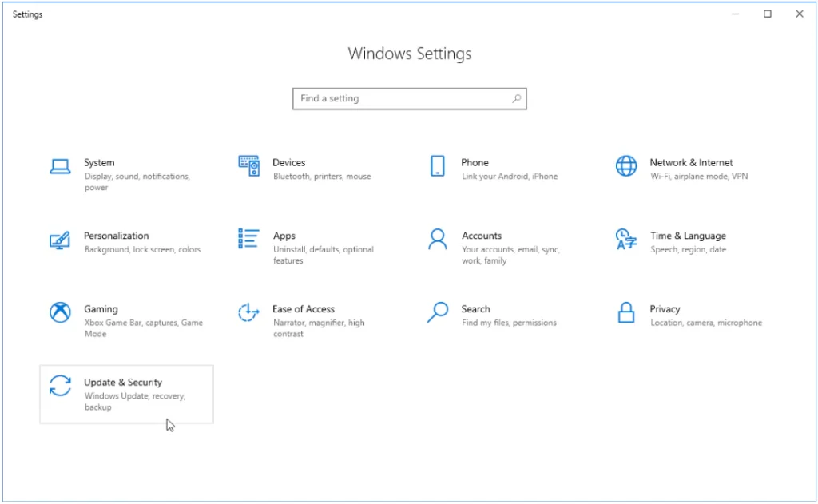This screenshot has height=504, width=818.
Task: Open Apps using the list icon
Action: pos(249,239)
